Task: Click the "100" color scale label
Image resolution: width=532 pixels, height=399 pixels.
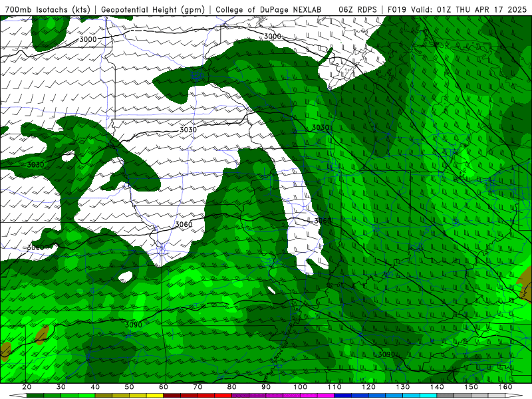Action: [x=301, y=387]
